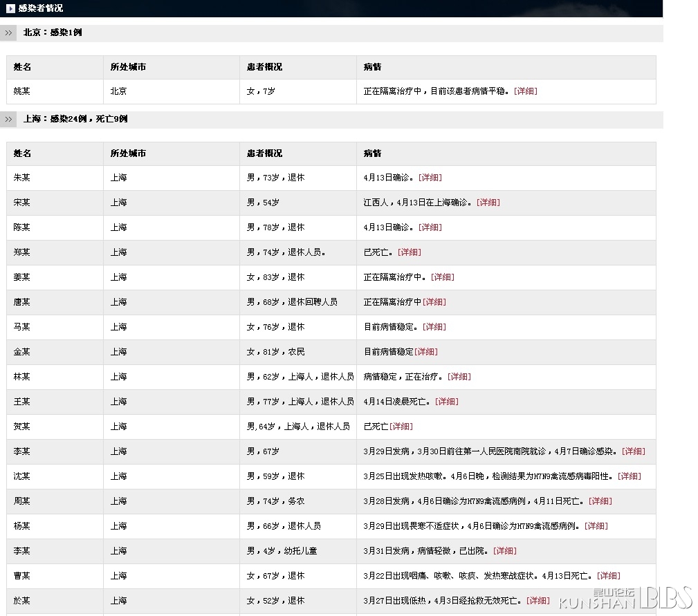Select the 男，4岁，幼托儿童 cell
Screen dimensions: 698x616
tap(297, 551)
